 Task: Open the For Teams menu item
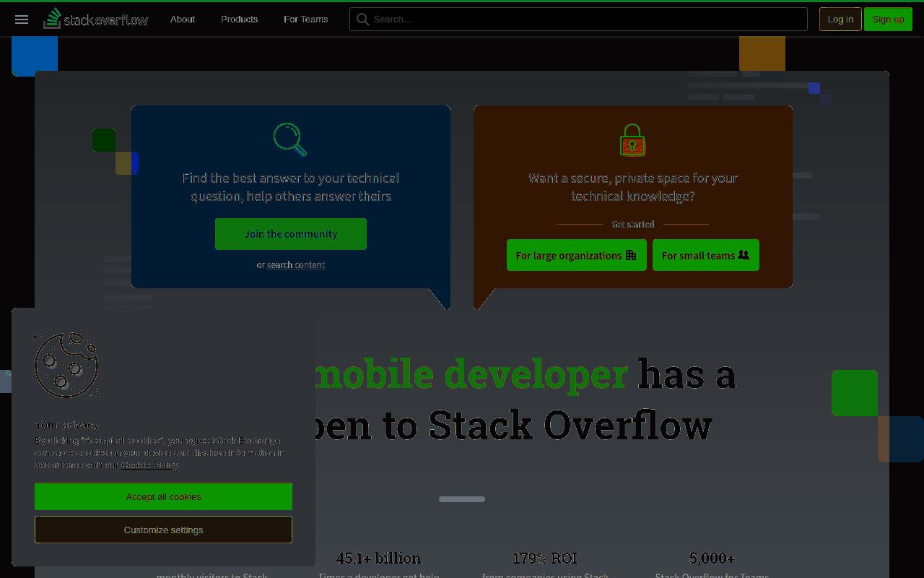306,20
